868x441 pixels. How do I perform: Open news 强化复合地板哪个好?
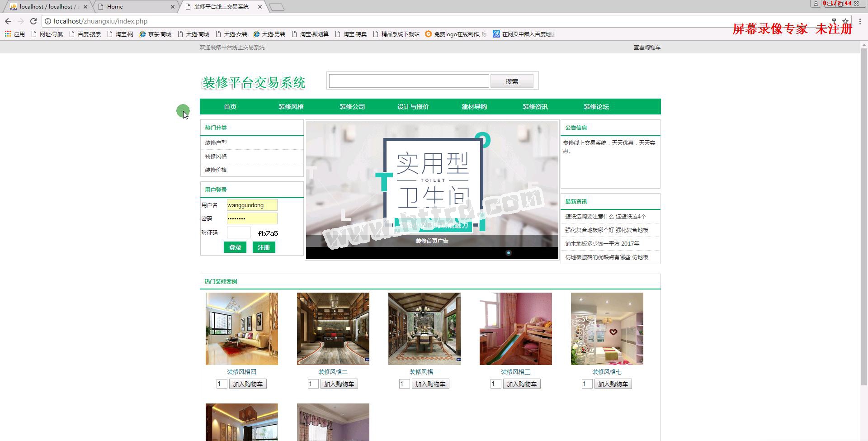[x=606, y=230]
